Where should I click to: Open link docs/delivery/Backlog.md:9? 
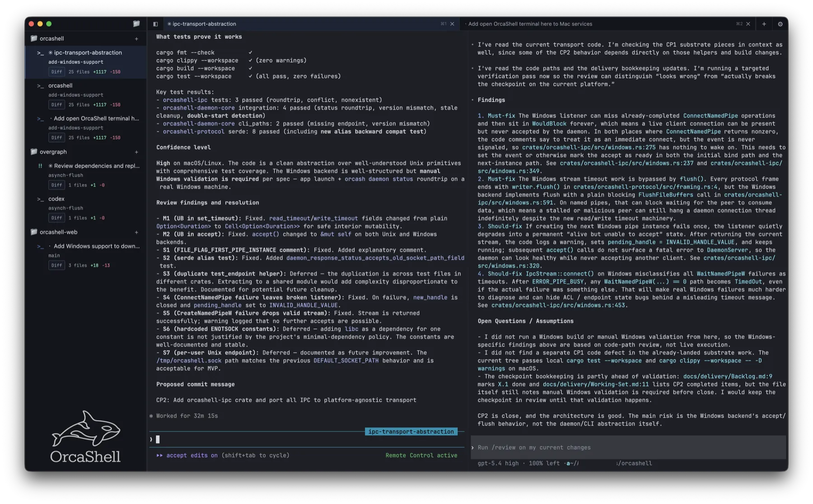point(728,377)
